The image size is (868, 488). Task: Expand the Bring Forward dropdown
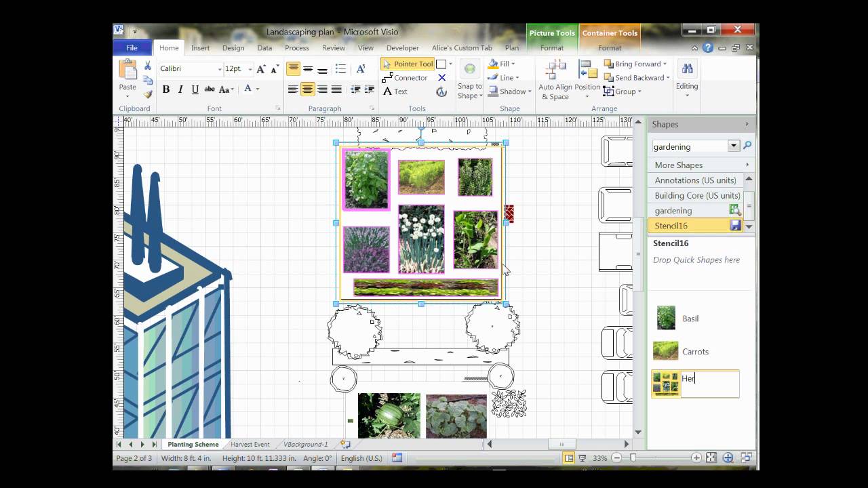[665, 64]
